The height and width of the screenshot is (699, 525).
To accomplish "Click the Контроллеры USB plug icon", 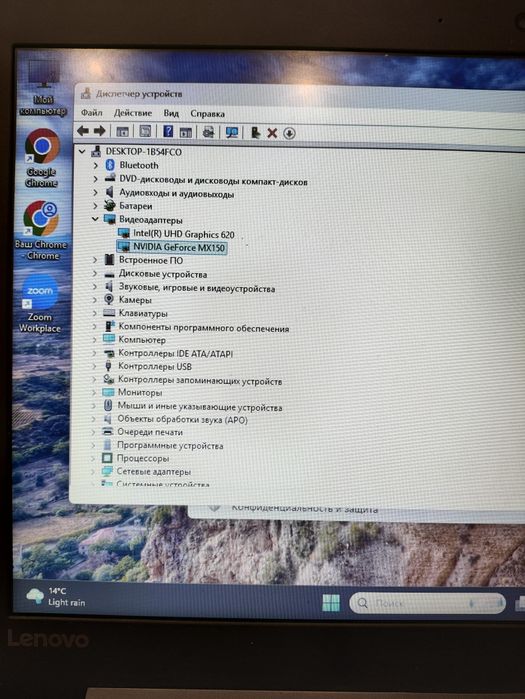I will [x=108, y=366].
